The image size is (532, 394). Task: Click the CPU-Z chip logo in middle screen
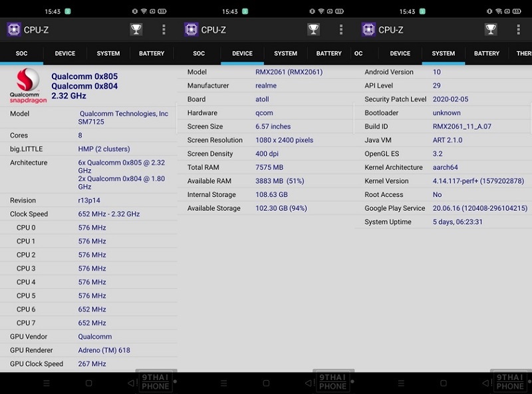pos(191,29)
